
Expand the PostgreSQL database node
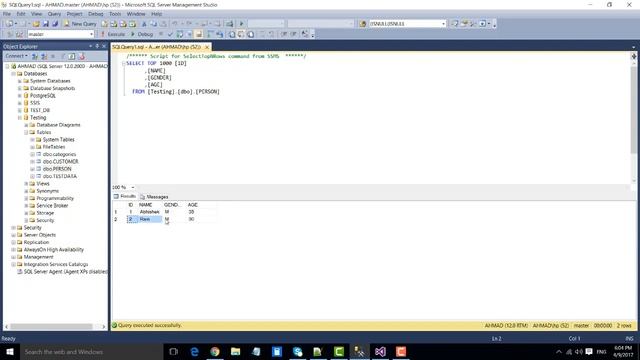(x=20, y=96)
